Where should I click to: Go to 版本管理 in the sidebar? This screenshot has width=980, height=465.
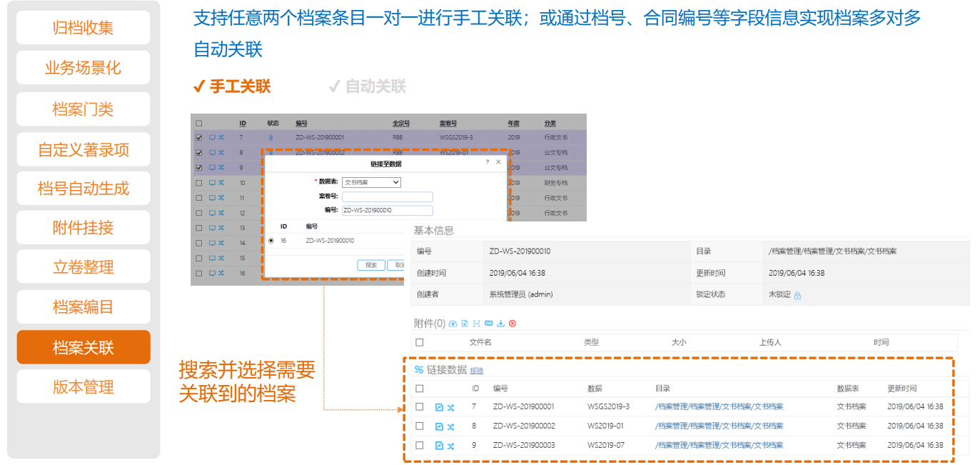[84, 387]
